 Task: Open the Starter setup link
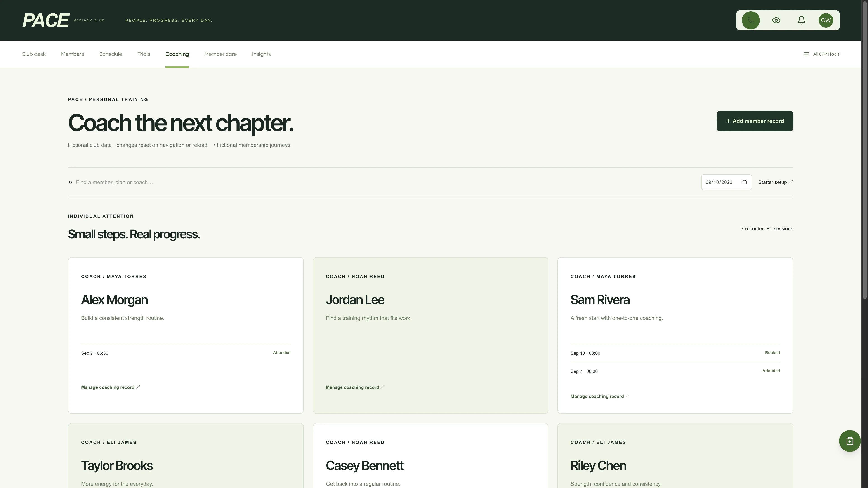(775, 182)
